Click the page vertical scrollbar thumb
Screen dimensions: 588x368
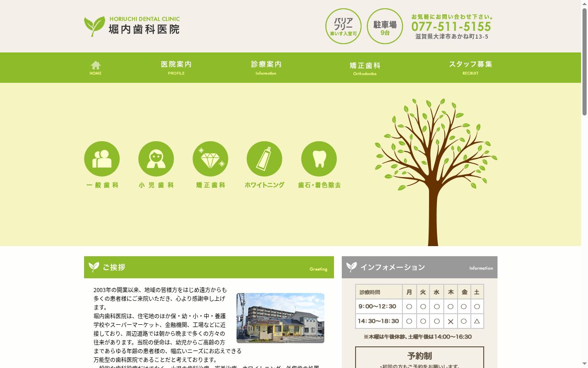pos(584,61)
